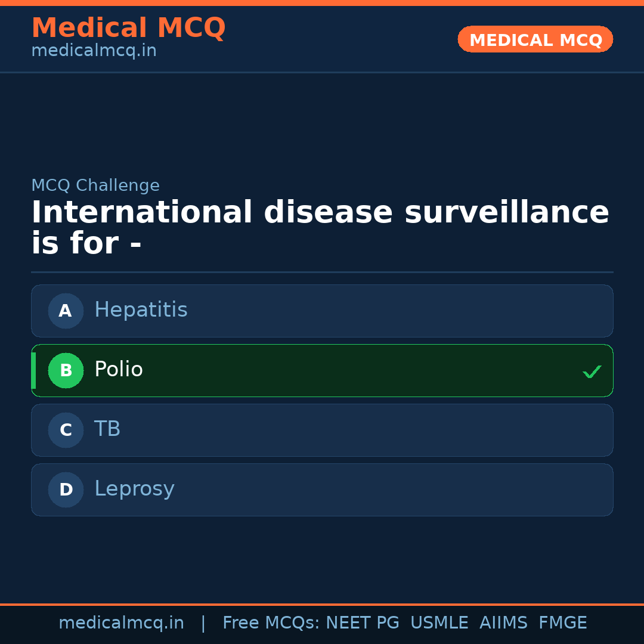Screen dimensions: 644x644
Task: Click the Free MCQs footer label
Action: pos(271,623)
